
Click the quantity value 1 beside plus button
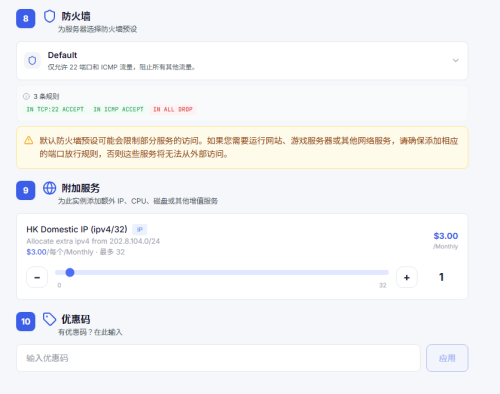click(x=441, y=277)
